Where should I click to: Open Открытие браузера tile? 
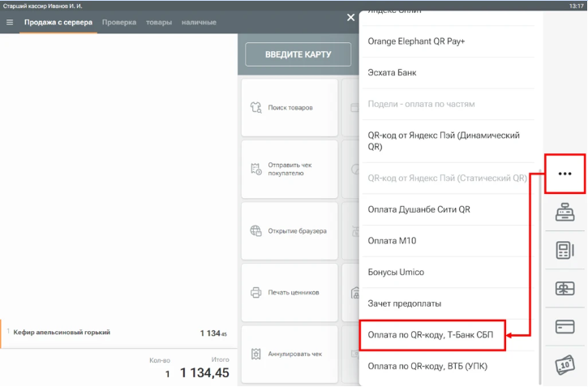(x=290, y=230)
